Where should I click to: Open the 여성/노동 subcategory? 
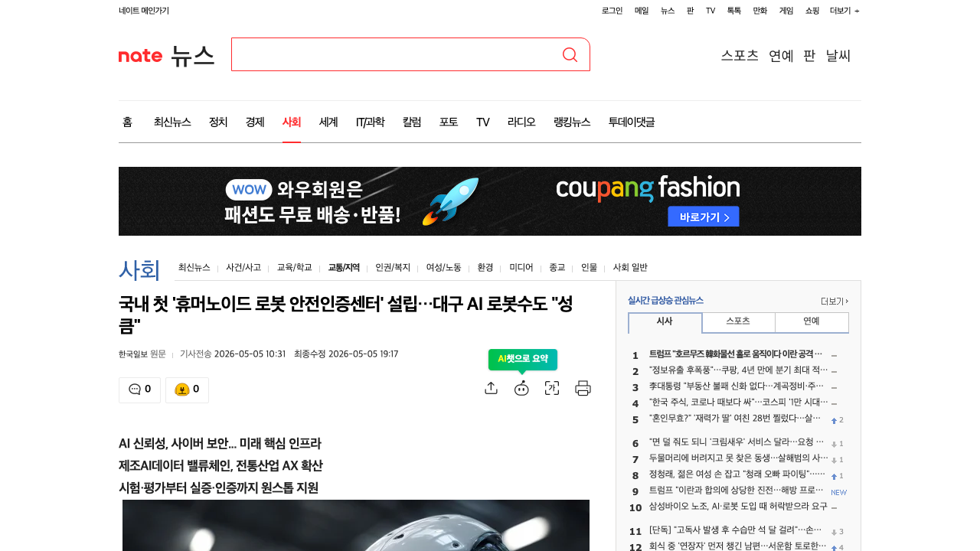click(444, 267)
